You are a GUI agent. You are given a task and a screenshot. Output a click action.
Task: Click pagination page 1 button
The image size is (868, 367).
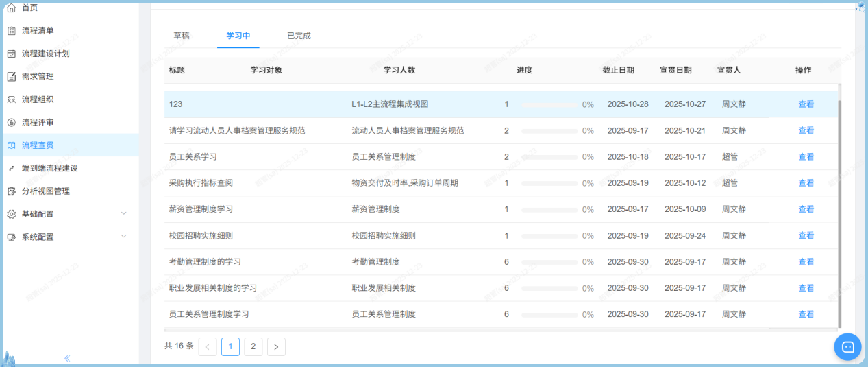click(230, 346)
